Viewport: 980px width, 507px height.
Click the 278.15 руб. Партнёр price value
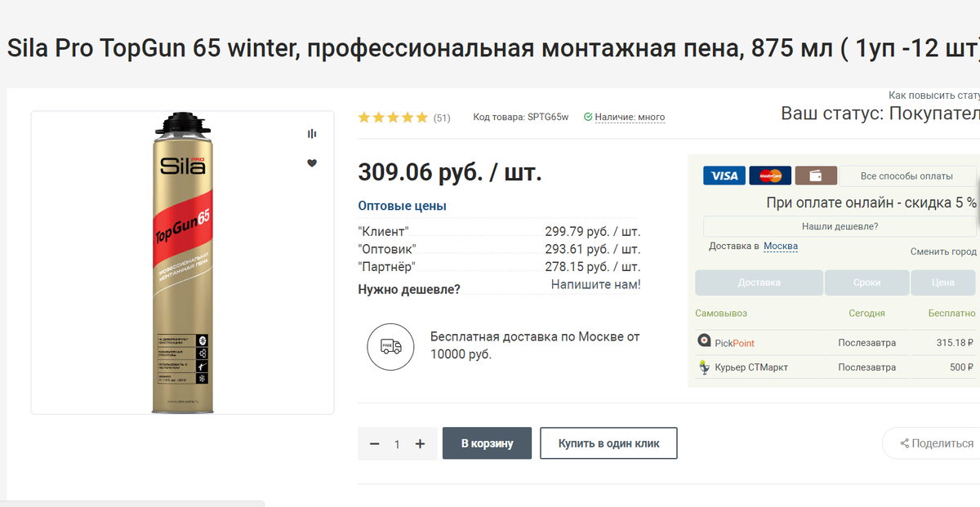click(593, 267)
